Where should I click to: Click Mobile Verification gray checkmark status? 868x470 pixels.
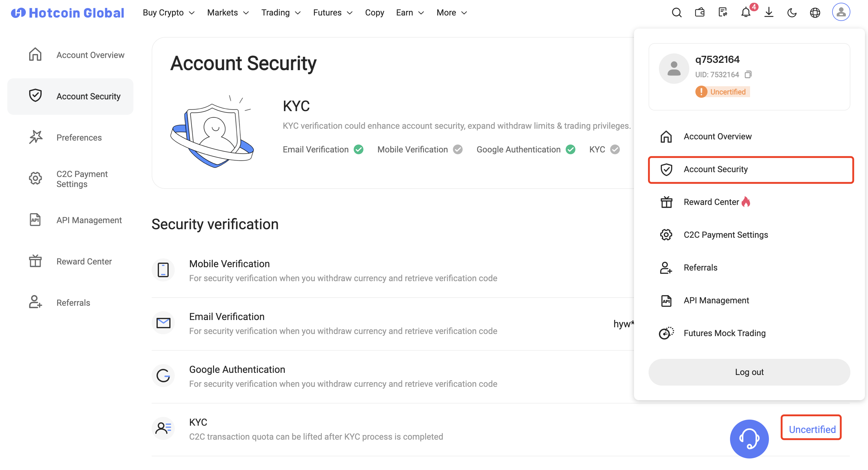[x=458, y=149]
